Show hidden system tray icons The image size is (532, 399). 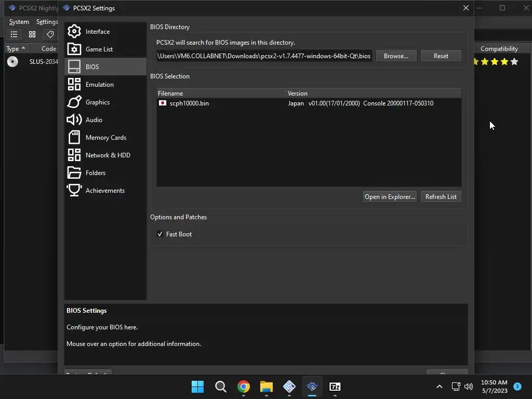(x=440, y=387)
